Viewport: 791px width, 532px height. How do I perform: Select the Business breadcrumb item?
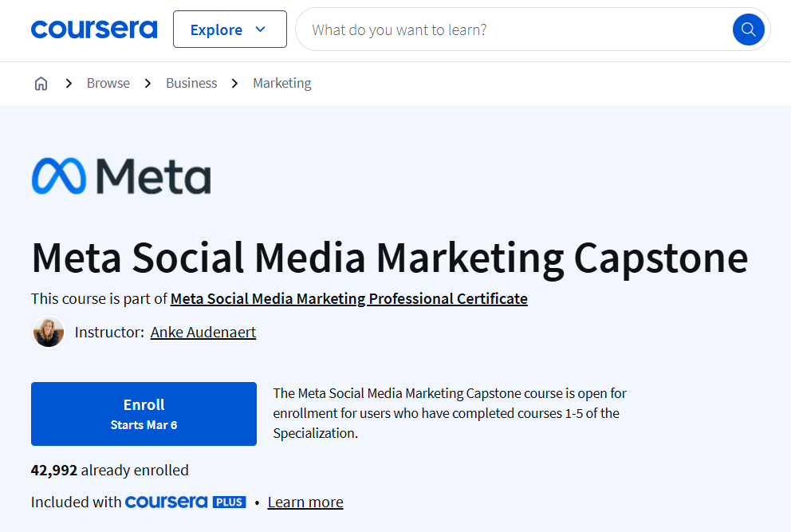[191, 83]
